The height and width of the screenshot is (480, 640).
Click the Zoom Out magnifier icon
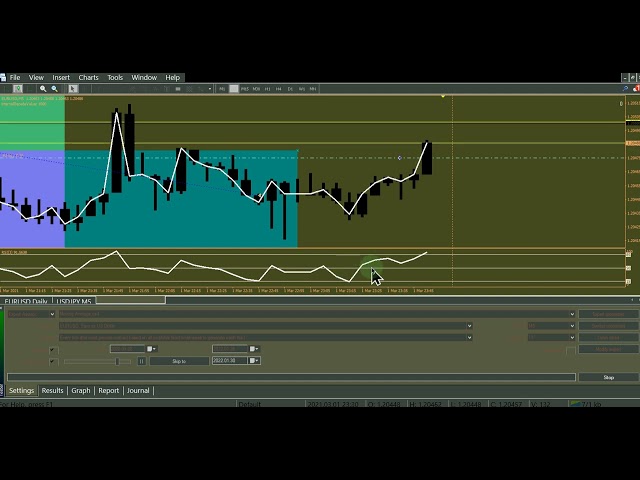tap(53, 89)
